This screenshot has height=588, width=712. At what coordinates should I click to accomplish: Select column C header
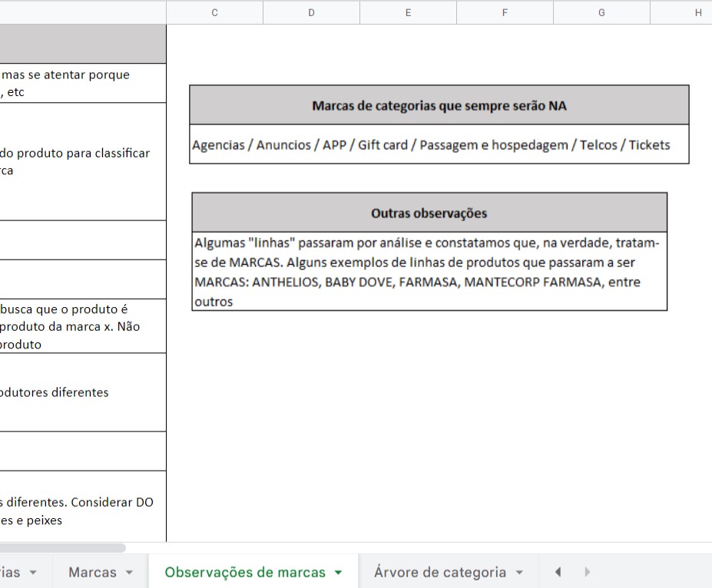[x=214, y=12]
